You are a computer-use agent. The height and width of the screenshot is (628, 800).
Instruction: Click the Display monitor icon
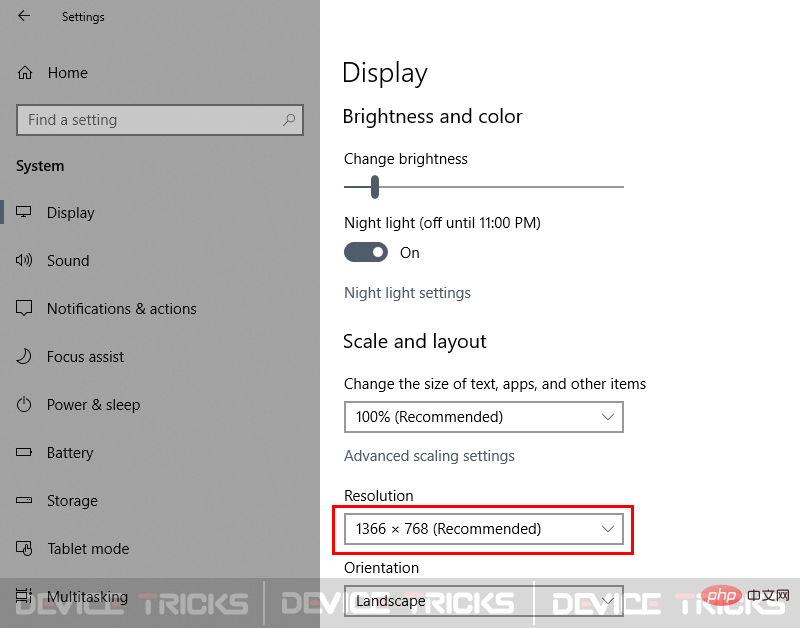pyautogui.click(x=23, y=212)
